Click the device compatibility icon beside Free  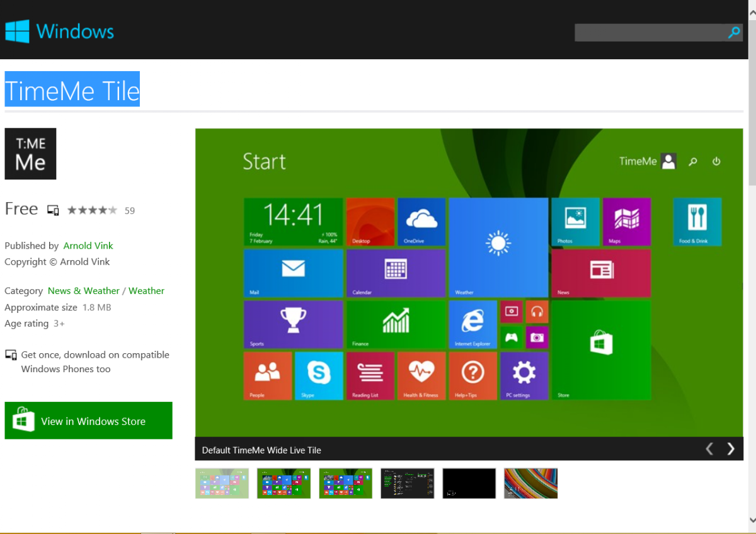coord(54,210)
